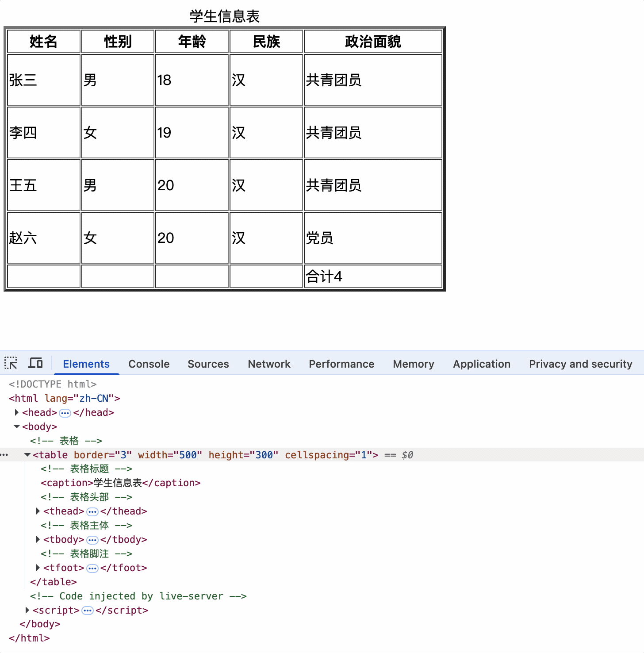This screenshot has width=644, height=653.
Task: Select the closing </table> tag line
Action: coord(54,582)
